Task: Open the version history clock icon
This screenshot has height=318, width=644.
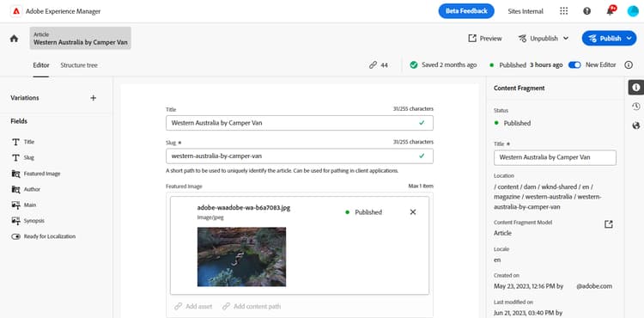Action: (x=636, y=107)
